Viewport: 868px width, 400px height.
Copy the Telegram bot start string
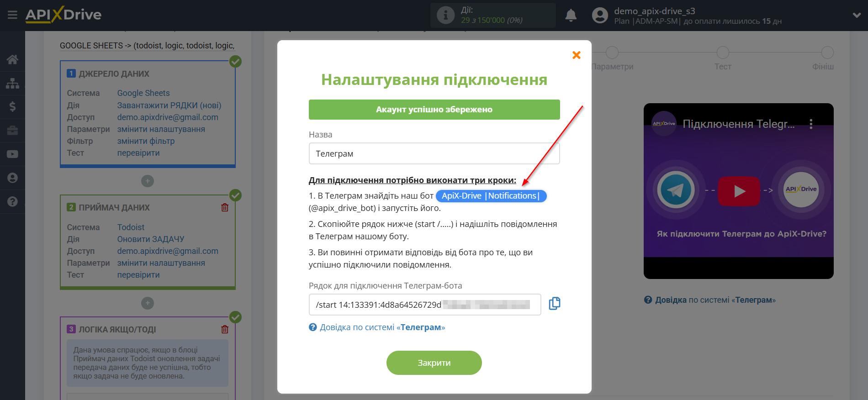coord(555,304)
